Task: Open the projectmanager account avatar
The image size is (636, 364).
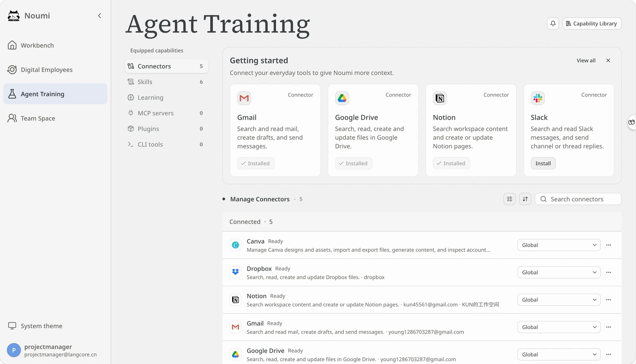Action: point(14,350)
